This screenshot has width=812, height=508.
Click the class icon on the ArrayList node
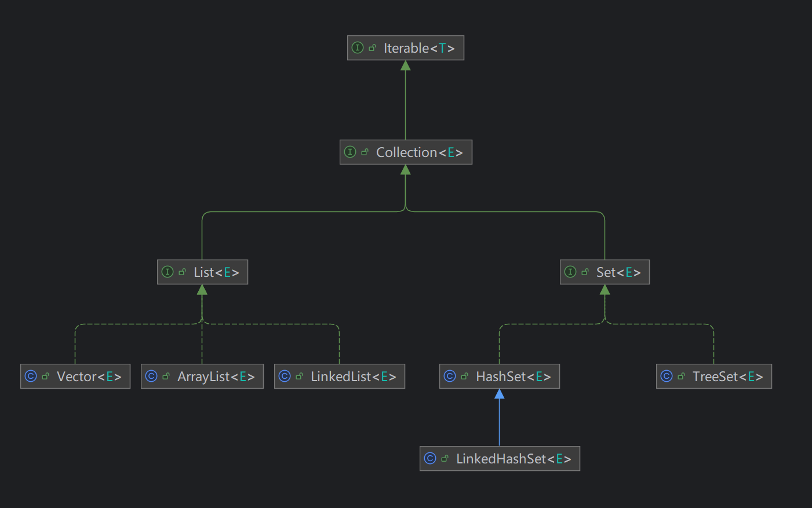pos(151,377)
